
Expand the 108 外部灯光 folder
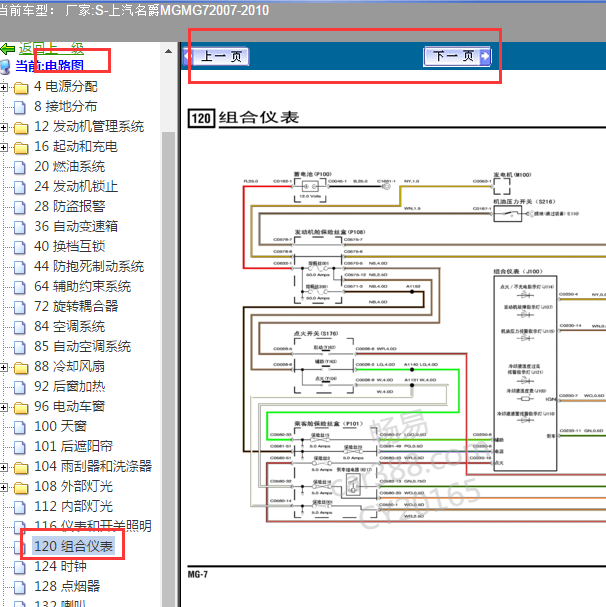pyautogui.click(x=3, y=487)
